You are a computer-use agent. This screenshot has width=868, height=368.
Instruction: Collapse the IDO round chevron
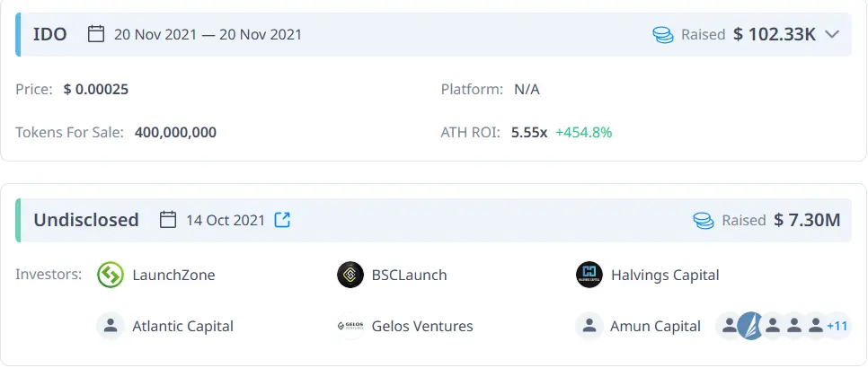832,34
